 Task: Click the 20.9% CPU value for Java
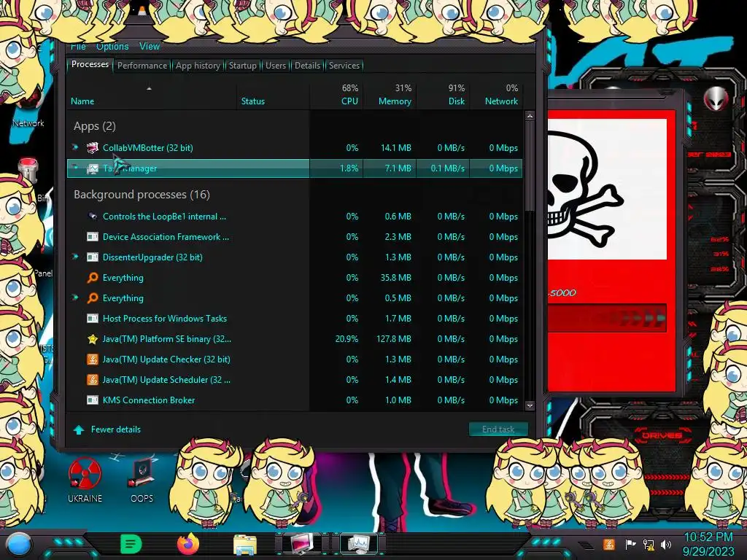pyautogui.click(x=347, y=339)
